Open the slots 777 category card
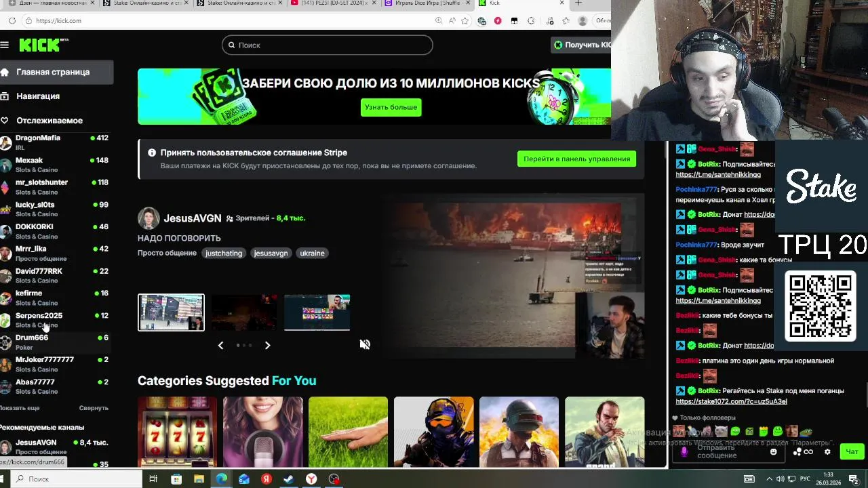Screen dimensions: 868x488 [177, 432]
